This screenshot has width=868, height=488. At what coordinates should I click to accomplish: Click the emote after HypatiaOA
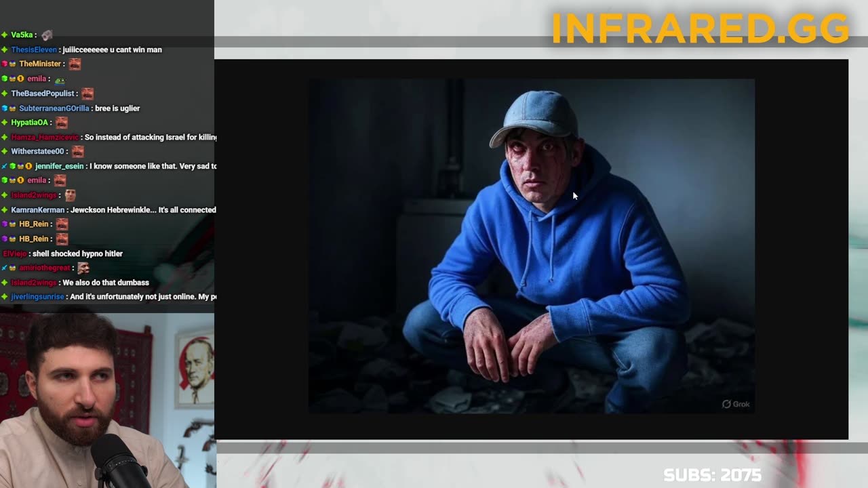tap(62, 123)
